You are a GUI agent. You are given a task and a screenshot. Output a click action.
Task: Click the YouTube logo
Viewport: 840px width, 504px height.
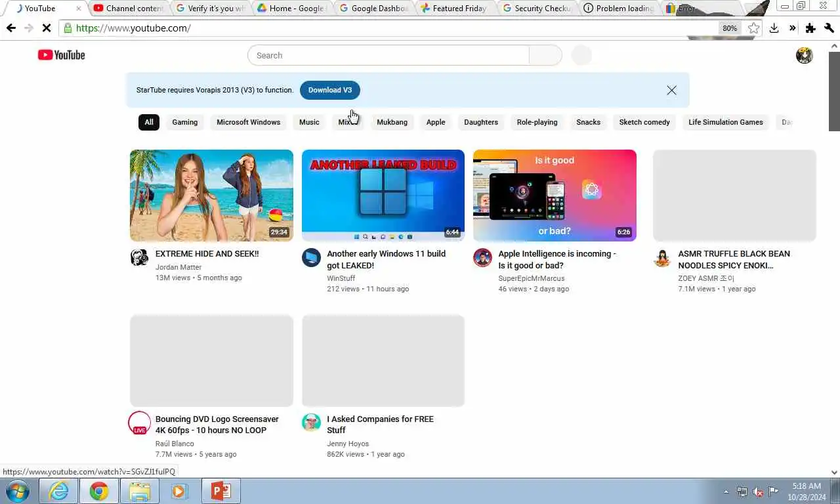(x=62, y=55)
